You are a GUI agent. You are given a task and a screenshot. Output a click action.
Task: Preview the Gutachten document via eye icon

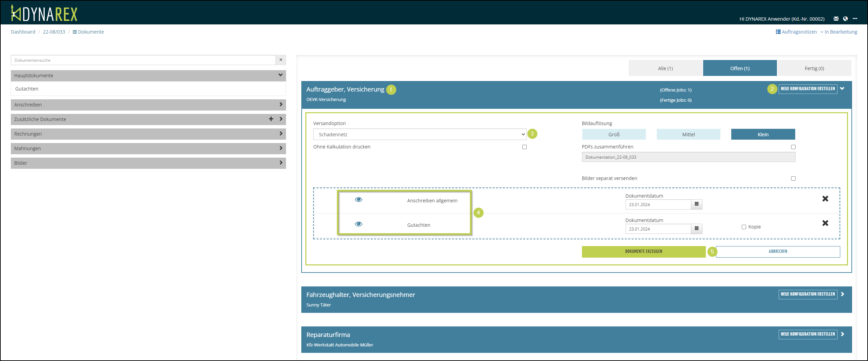359,224
